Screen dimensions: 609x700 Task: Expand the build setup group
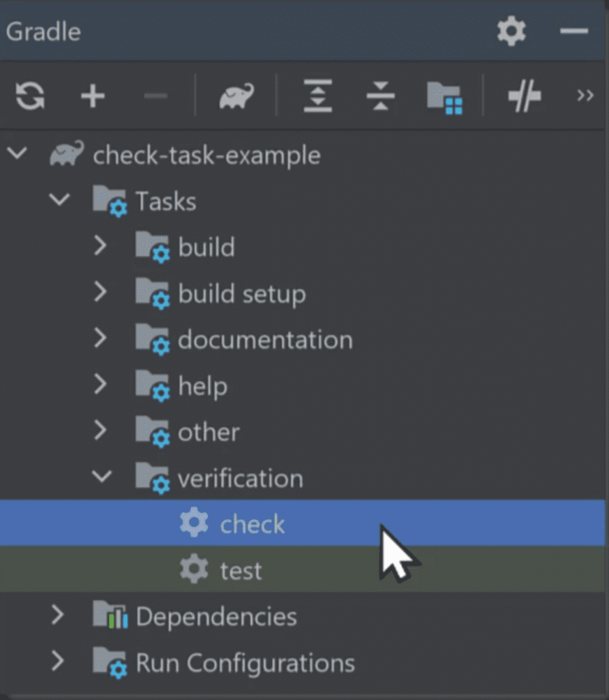[101, 293]
